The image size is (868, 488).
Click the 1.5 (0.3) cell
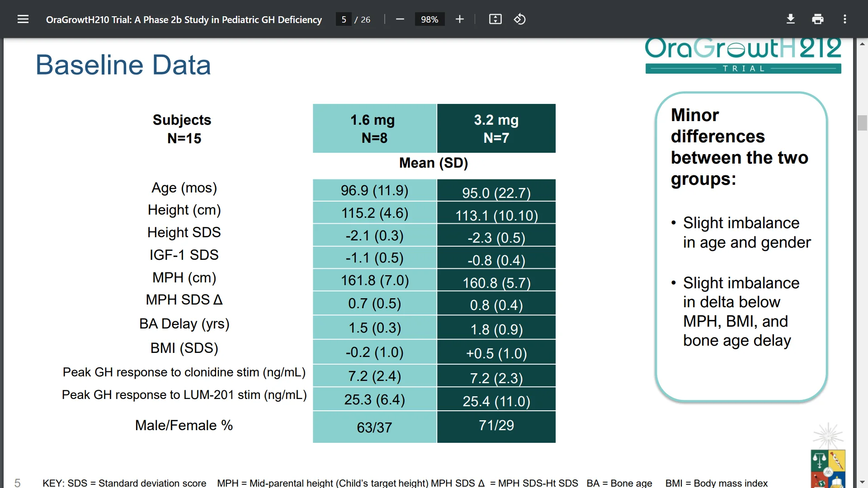pyautogui.click(x=374, y=328)
